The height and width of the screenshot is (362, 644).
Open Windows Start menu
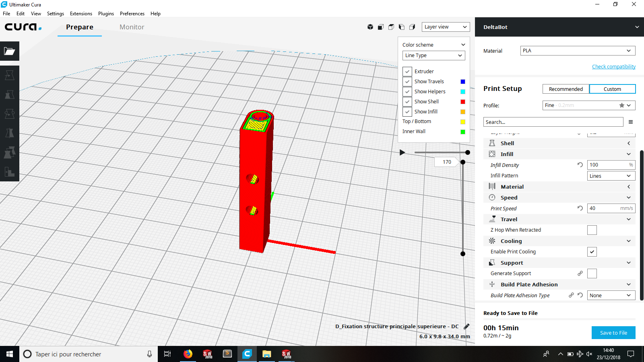coord(10,354)
